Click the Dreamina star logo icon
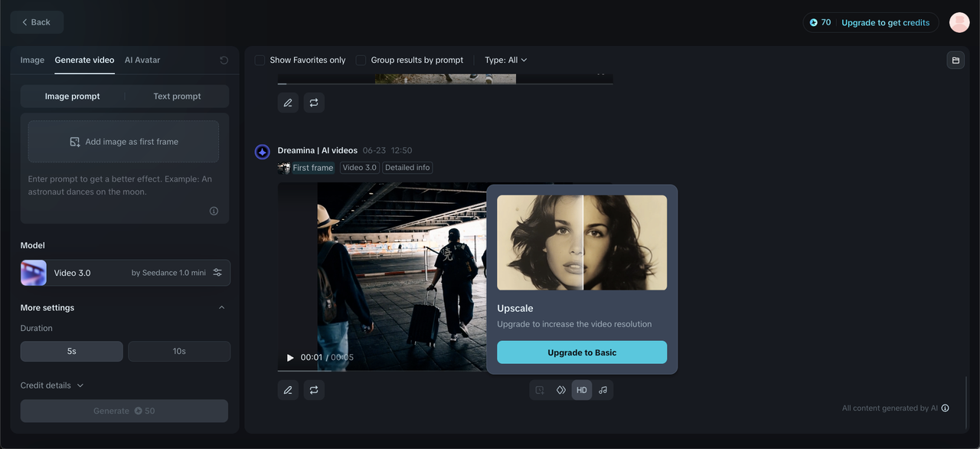This screenshot has width=980, height=449. click(x=262, y=152)
